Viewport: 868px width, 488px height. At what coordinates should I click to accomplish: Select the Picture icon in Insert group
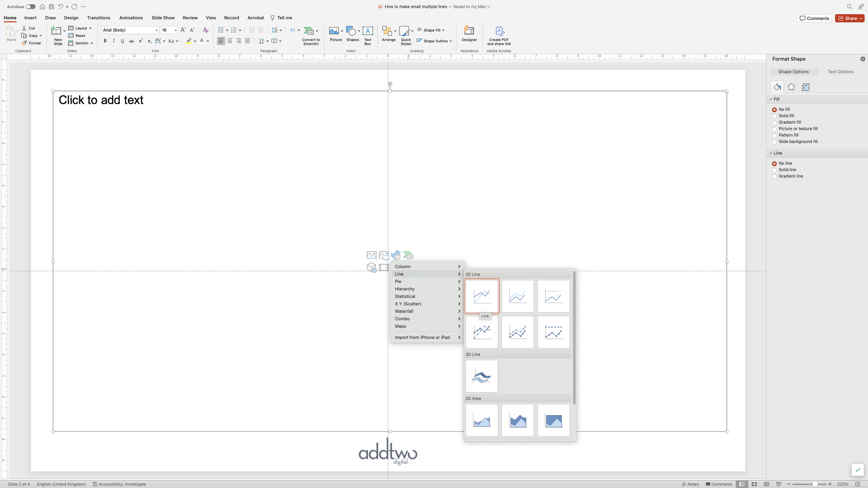[x=334, y=34]
